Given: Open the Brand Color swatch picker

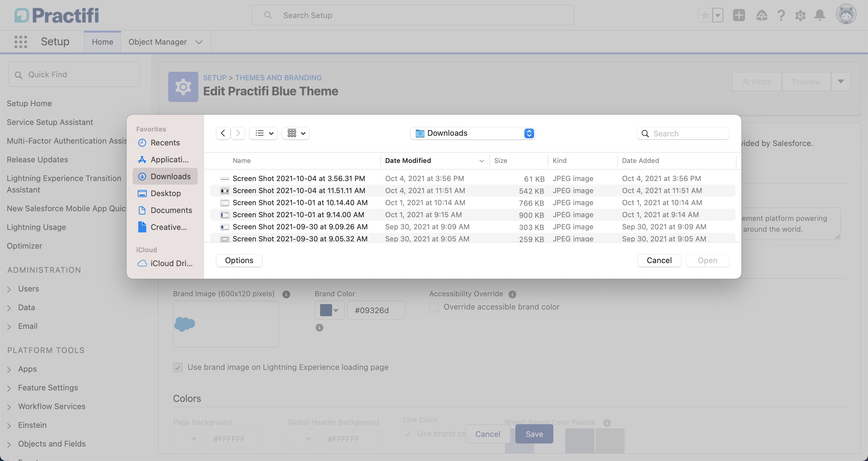Looking at the screenshot, I should tap(329, 310).
